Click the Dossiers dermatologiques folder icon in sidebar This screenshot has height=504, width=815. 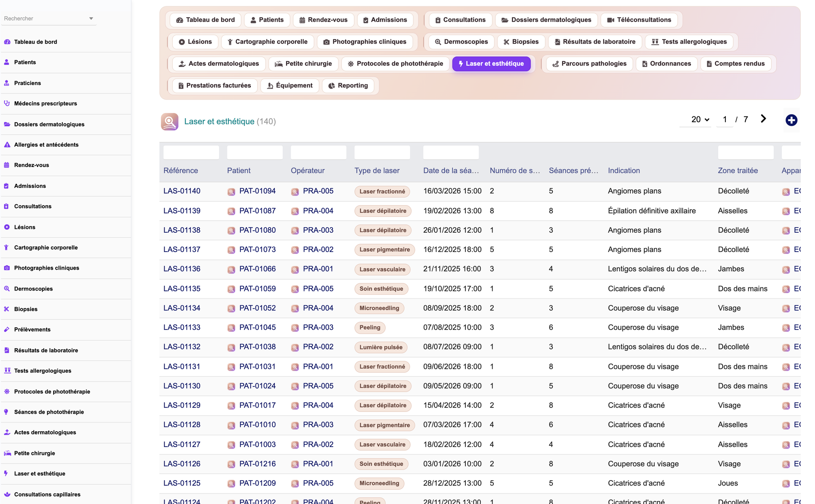[7, 124]
